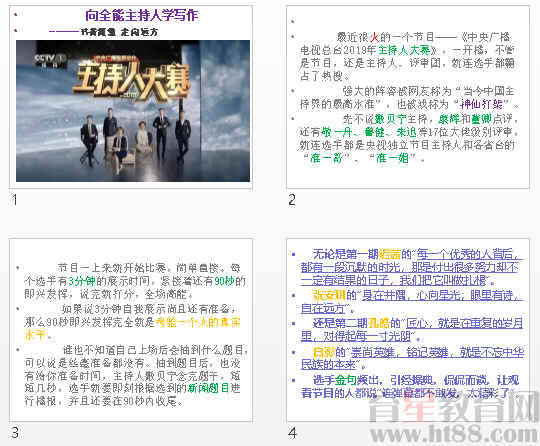Image resolution: width=540 pixels, height=446 pixels.
Task: Click the yellow name 白影 on slide 4
Action: [x=324, y=352]
